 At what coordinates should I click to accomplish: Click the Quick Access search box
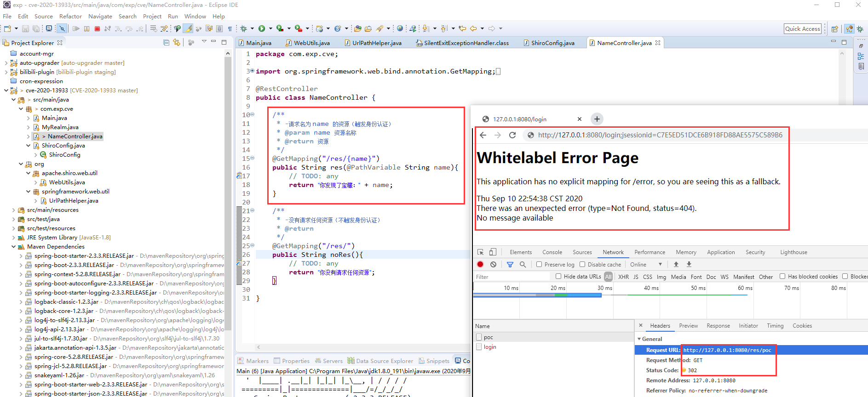(x=802, y=28)
